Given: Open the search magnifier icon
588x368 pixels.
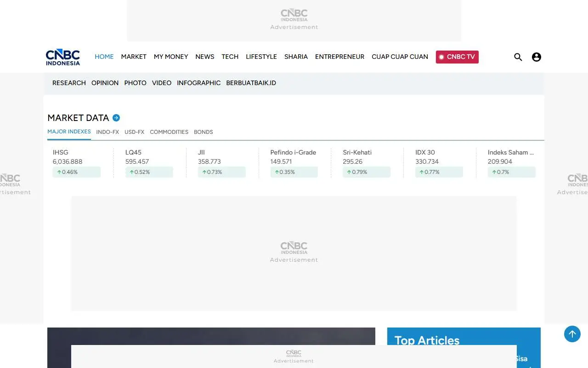Looking at the screenshot, I should click(518, 57).
